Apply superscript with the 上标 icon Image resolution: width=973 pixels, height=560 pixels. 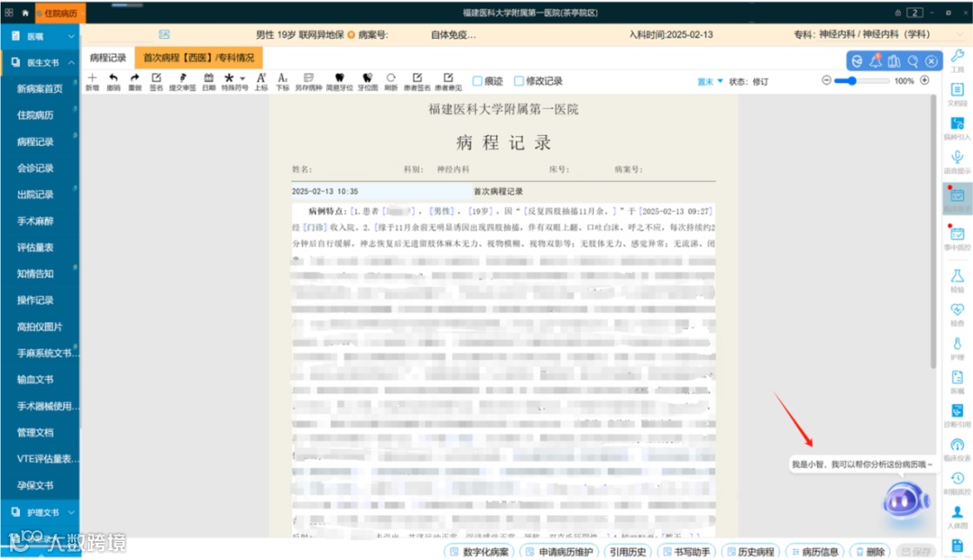click(x=261, y=78)
